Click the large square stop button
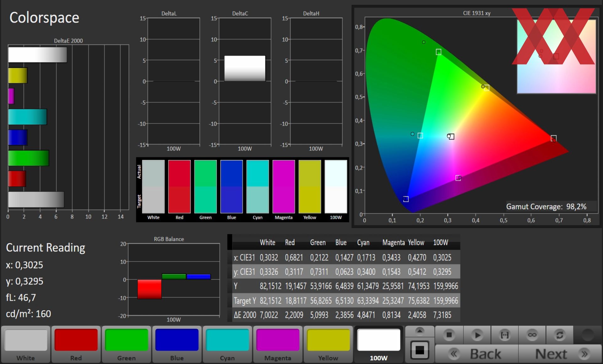The width and height of the screenshot is (603, 364). tap(420, 350)
